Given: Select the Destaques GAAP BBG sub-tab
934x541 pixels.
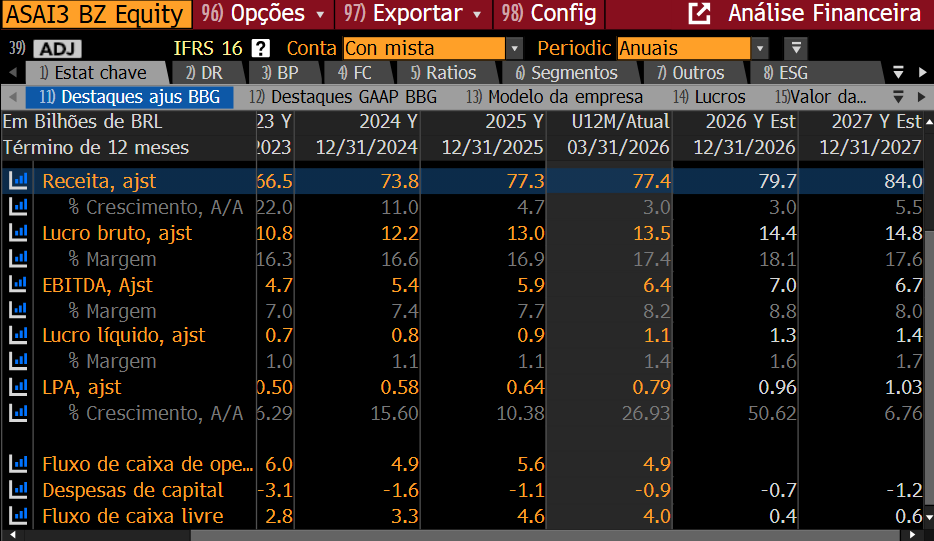Looking at the screenshot, I should 343,97.
